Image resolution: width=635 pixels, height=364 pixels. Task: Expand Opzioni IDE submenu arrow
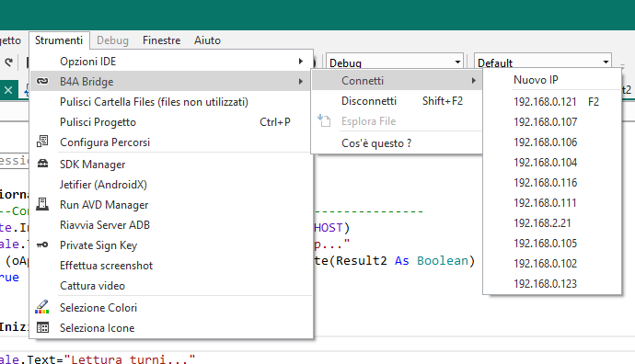click(301, 61)
